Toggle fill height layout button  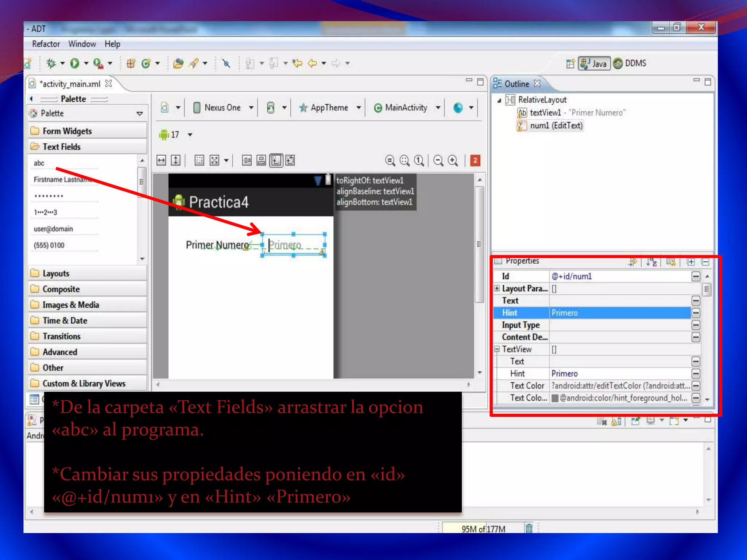pos(176,160)
